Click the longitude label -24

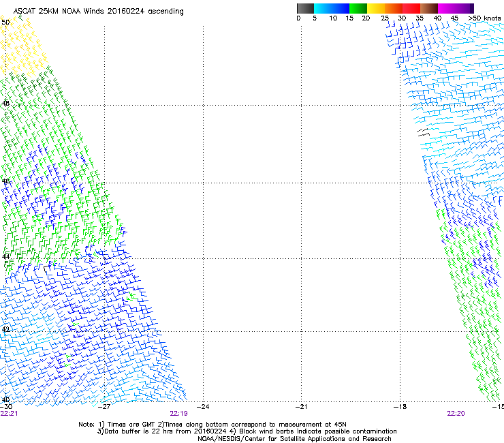203,407
